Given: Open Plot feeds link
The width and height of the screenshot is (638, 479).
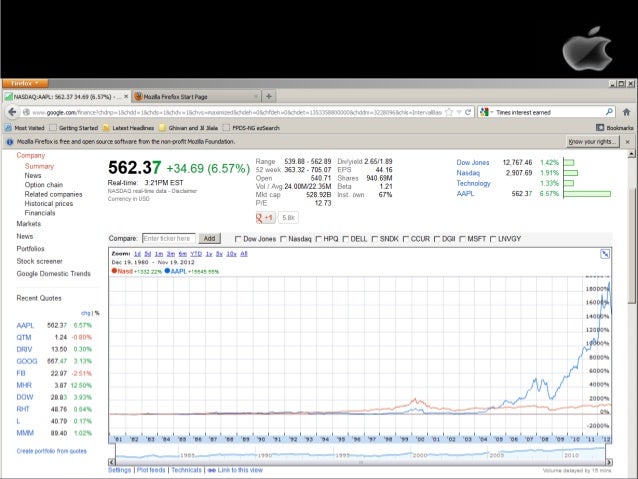Looking at the screenshot, I should click(x=151, y=470).
